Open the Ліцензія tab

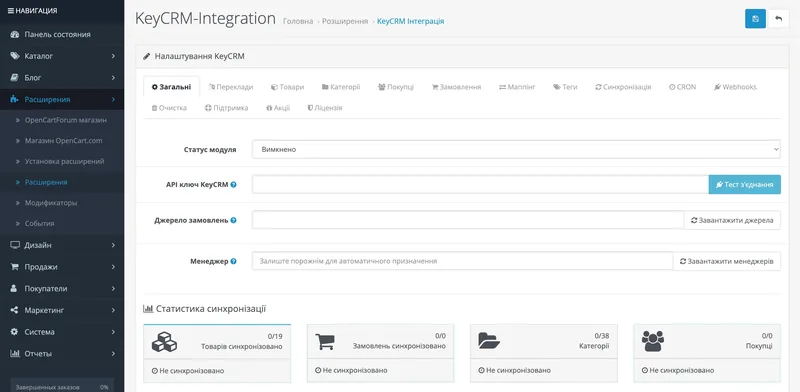325,108
